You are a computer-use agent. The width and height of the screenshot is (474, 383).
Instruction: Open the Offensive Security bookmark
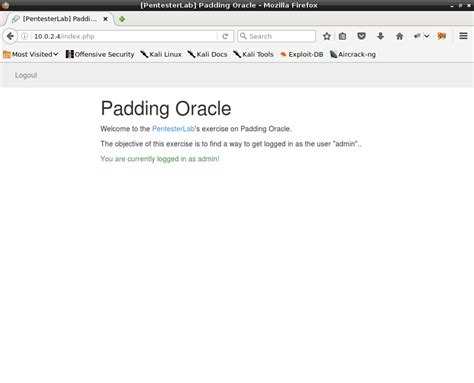click(100, 54)
